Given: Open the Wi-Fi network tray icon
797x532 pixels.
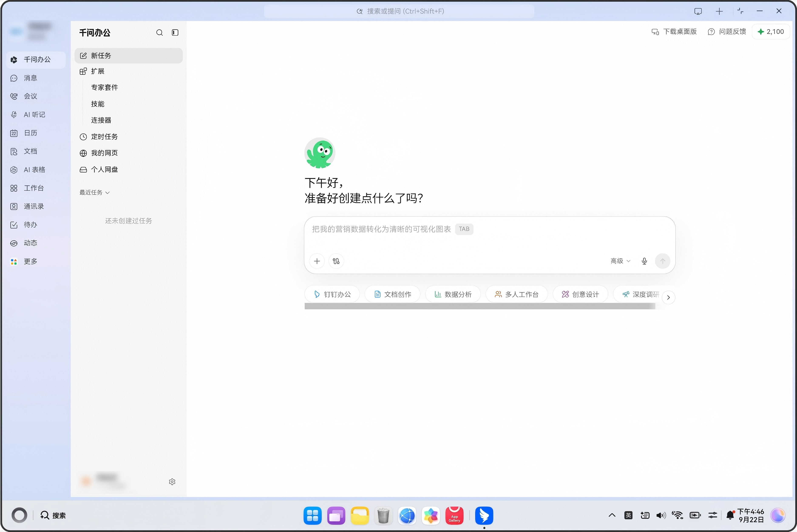Looking at the screenshot, I should point(678,515).
